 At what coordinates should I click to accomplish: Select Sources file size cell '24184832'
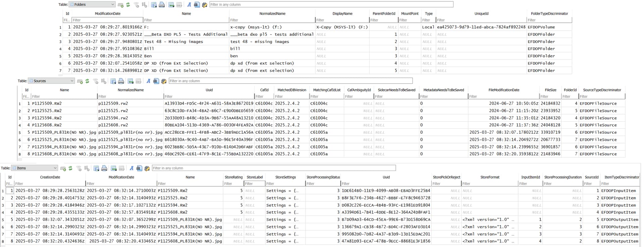(550, 104)
